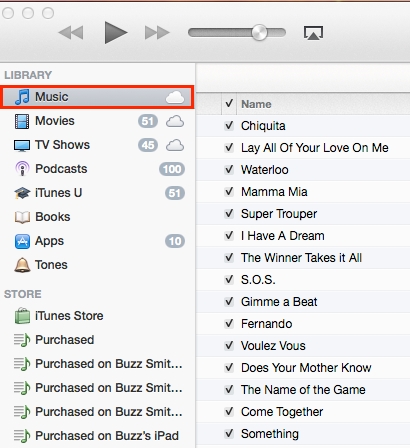This screenshot has height=448, width=410.
Task: Click the TV Shows monitor icon
Action: [22, 146]
